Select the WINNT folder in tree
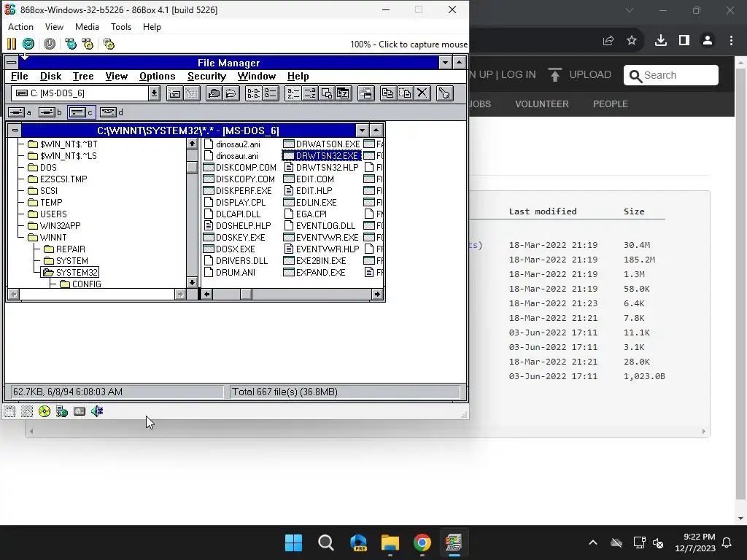Viewport: 747px width, 560px height. tap(47, 238)
